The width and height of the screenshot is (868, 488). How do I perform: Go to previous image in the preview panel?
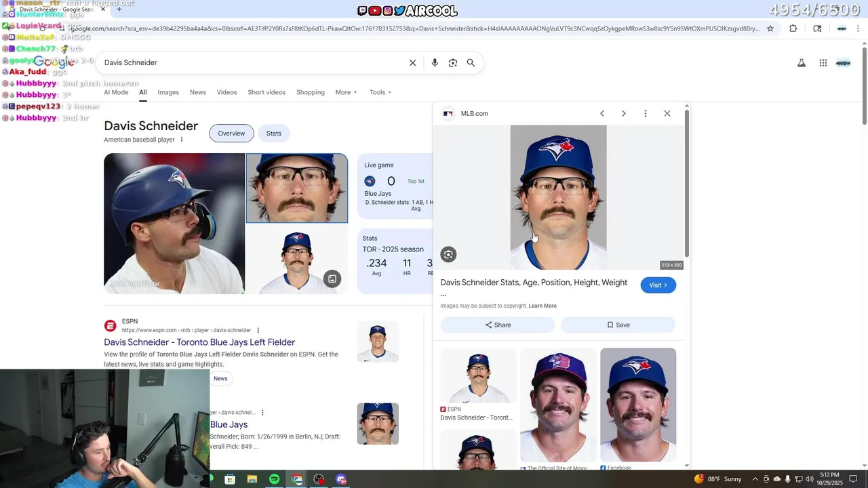pyautogui.click(x=601, y=113)
